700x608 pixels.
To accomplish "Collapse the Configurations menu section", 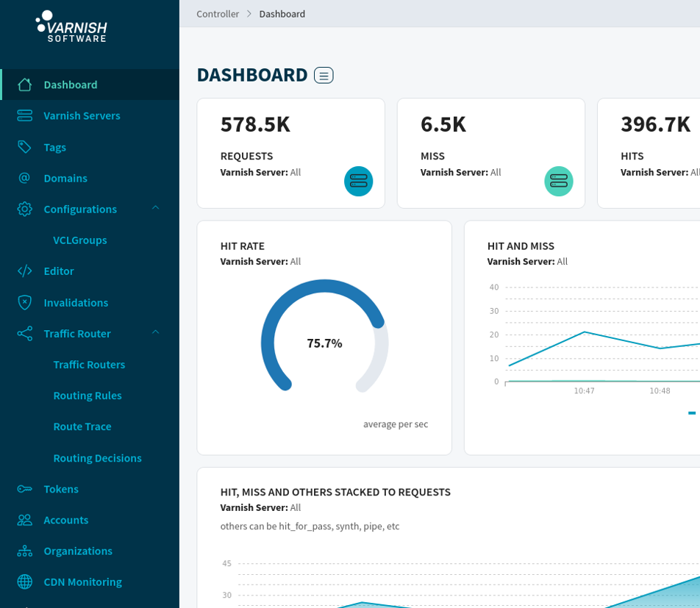I will pos(155,209).
